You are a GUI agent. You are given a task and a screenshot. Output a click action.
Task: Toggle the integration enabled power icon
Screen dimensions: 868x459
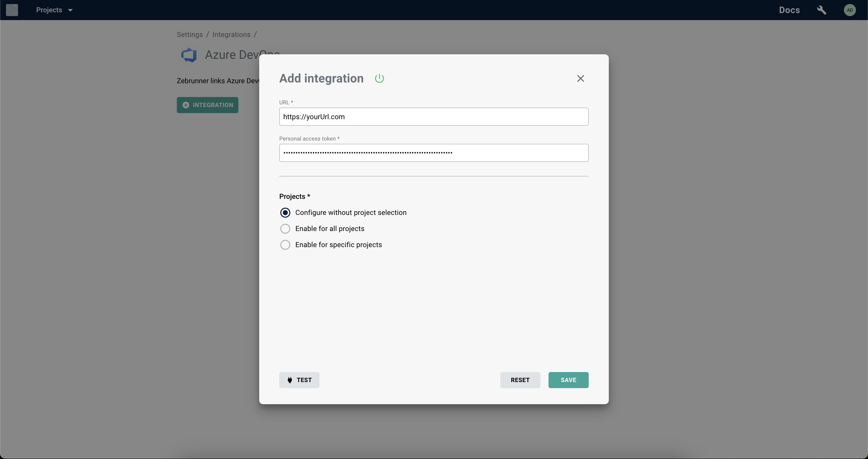click(379, 79)
